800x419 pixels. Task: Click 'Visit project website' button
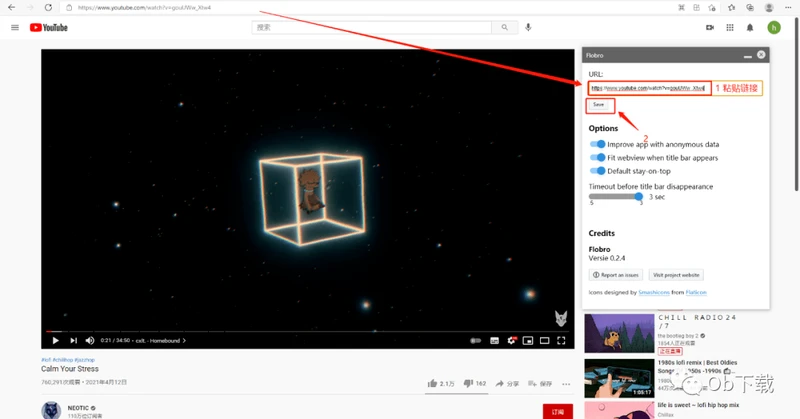click(x=676, y=275)
